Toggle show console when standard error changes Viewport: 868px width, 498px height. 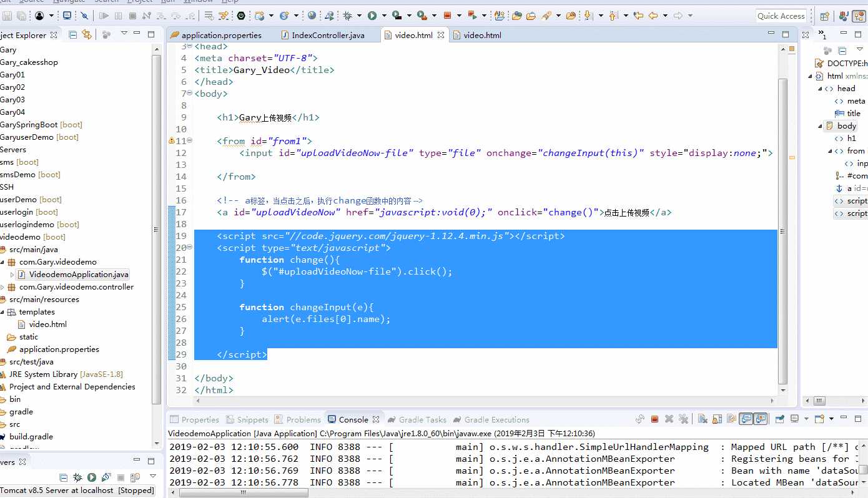click(x=761, y=419)
